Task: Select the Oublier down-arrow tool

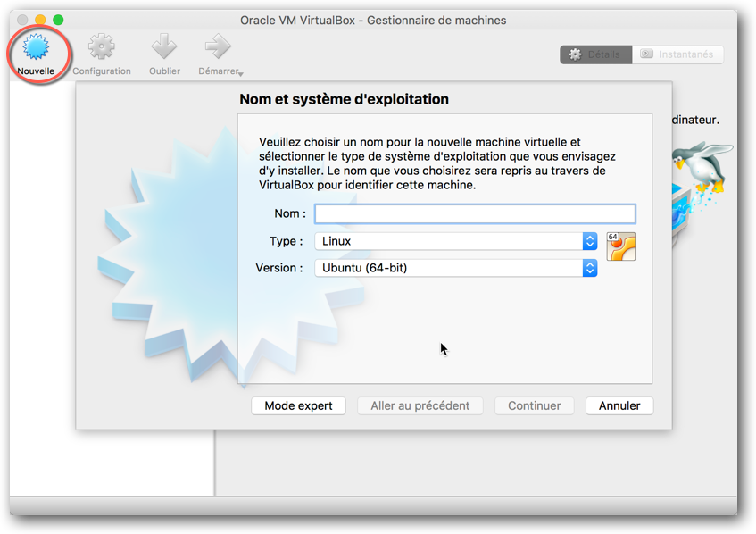Action: click(x=164, y=46)
